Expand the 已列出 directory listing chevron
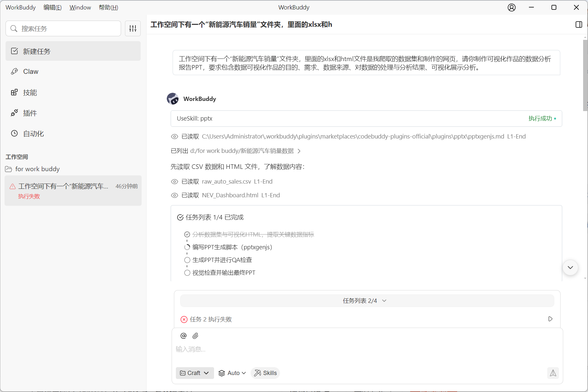 pos(299,151)
